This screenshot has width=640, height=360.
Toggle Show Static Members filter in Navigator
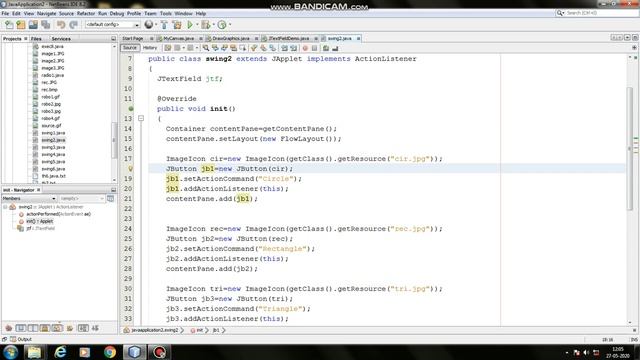[x=33, y=328]
